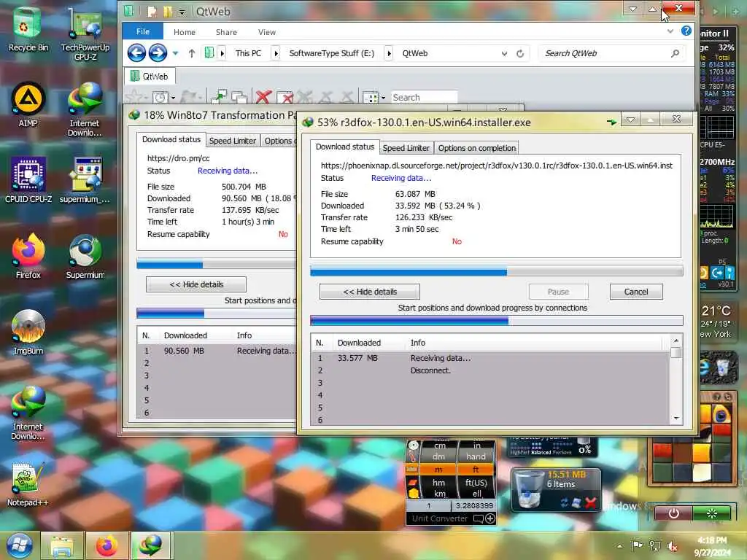Open recent locations dropdown next to Forward

pyautogui.click(x=175, y=53)
